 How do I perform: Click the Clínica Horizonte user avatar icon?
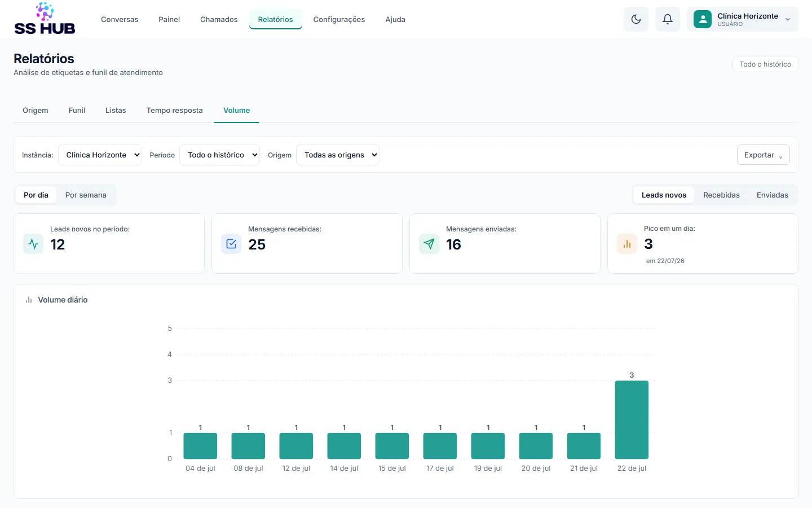coord(702,19)
